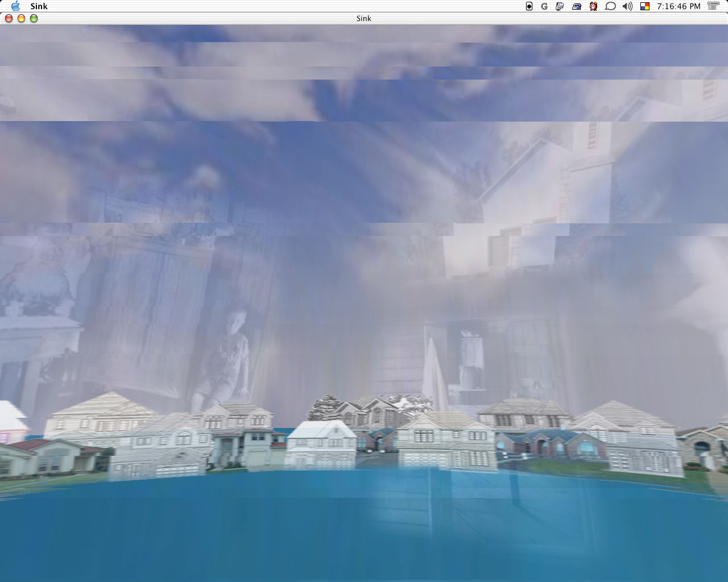Close the Sink window with red button

click(9, 18)
